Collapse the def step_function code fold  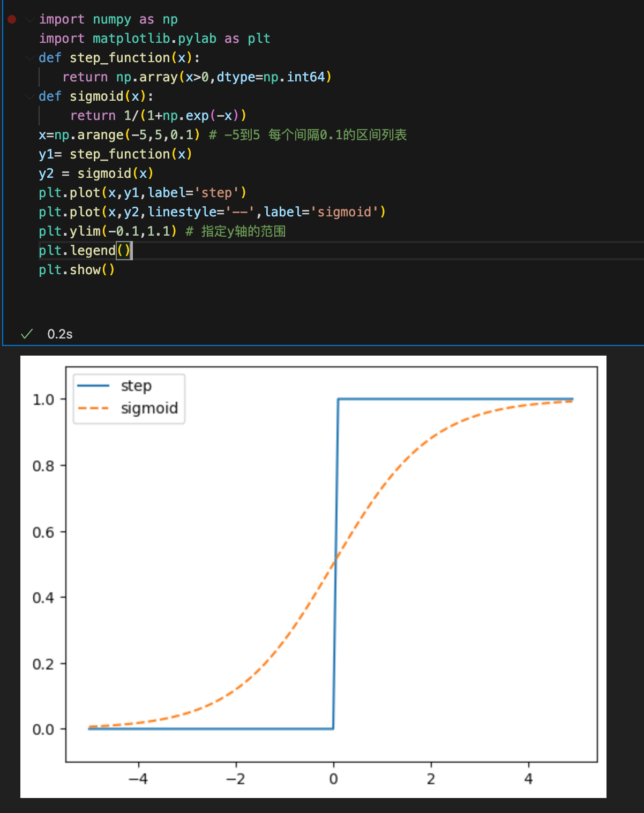click(30, 58)
